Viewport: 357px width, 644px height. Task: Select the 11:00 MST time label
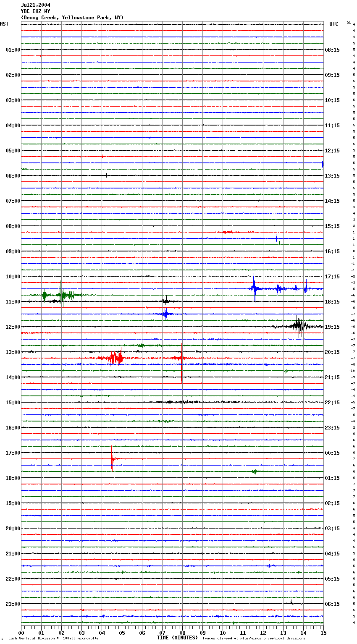(x=13, y=302)
